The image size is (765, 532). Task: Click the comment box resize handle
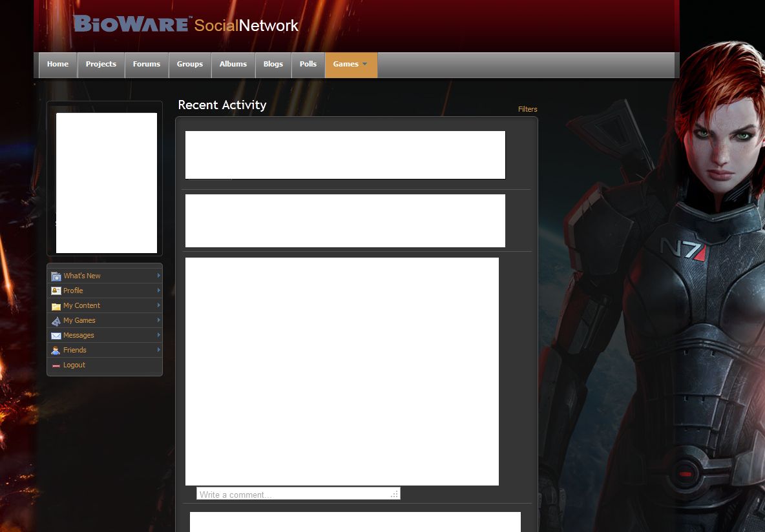(x=394, y=495)
